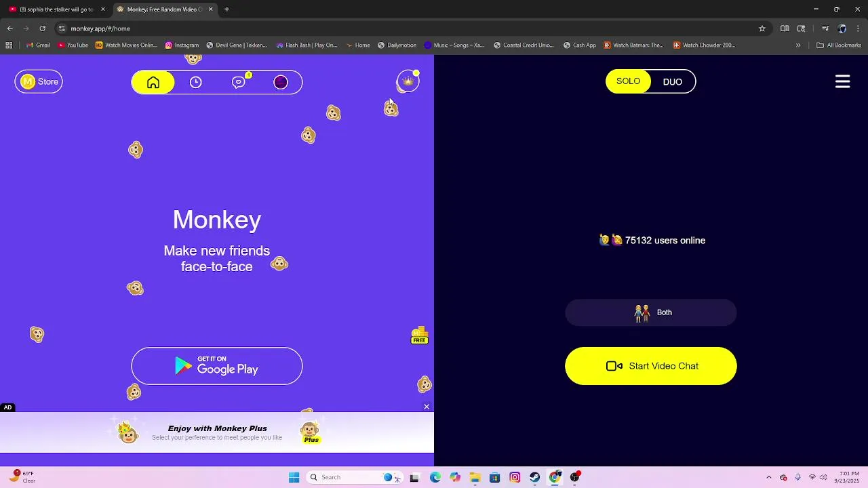
Task: Open weather widget showing 69°F
Action: pyautogui.click(x=22, y=477)
